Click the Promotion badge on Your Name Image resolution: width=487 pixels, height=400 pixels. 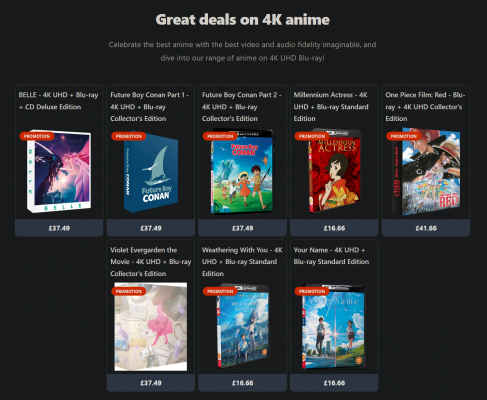click(x=312, y=291)
